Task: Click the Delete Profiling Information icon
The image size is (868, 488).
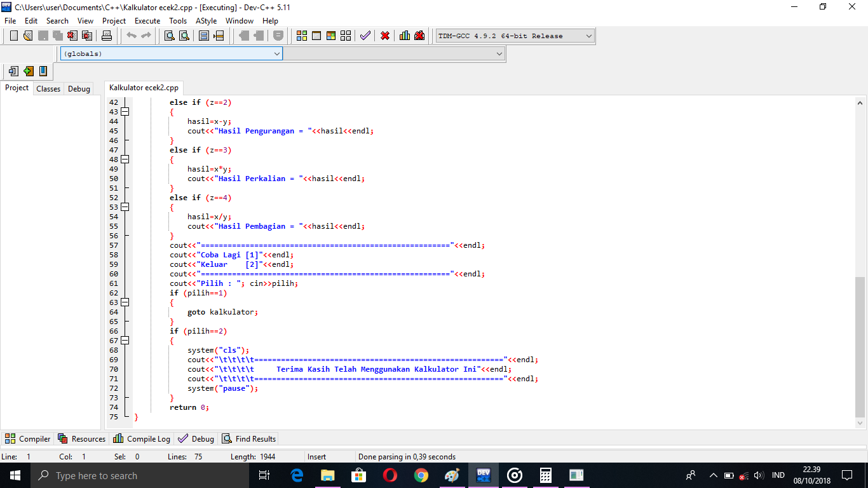Action: [419, 36]
